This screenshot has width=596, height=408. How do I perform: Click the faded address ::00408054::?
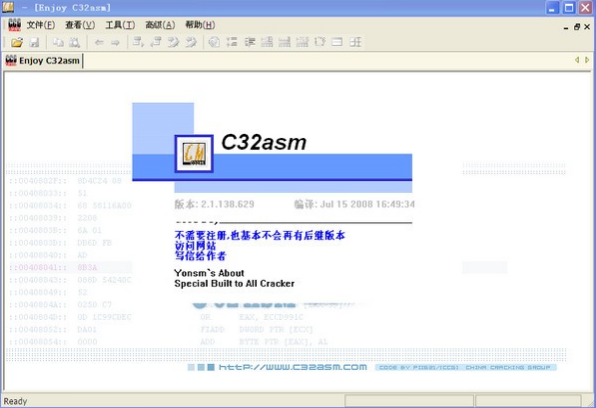pos(38,342)
